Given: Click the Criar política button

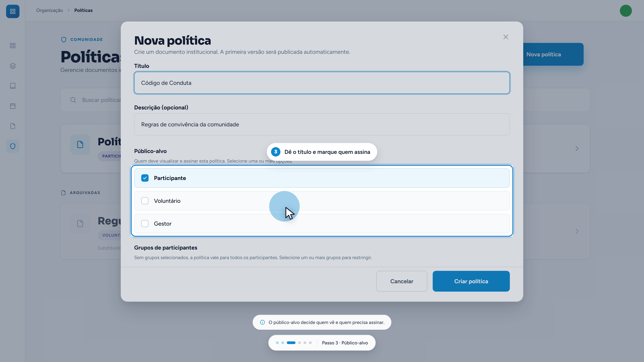Looking at the screenshot, I should point(471,281).
